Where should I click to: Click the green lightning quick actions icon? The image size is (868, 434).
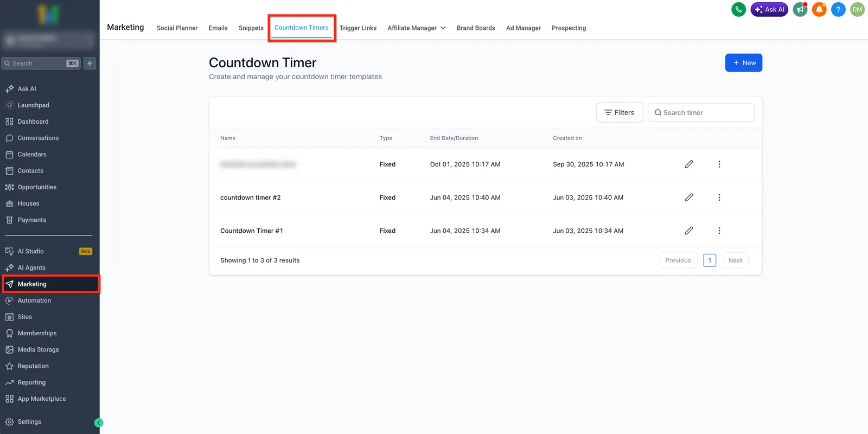point(90,63)
